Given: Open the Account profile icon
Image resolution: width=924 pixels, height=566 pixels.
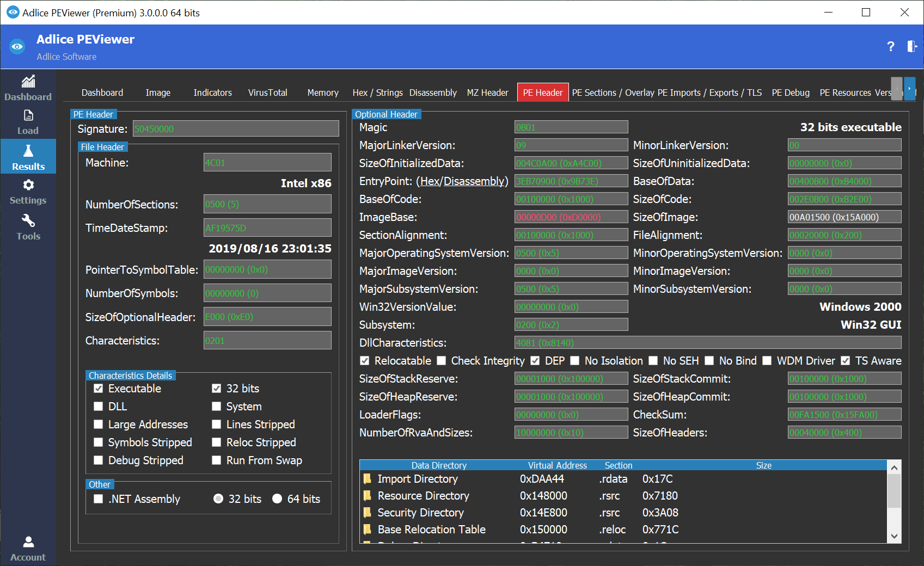Looking at the screenshot, I should [28, 542].
